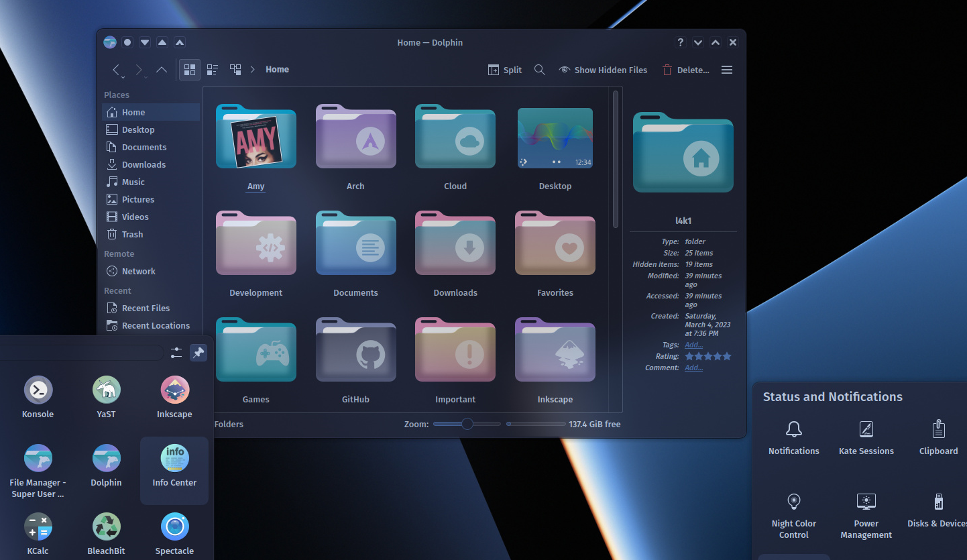Viewport: 967px width, 560px height.
Task: Open the search bar in Dolphin's toolbar
Action: click(x=540, y=69)
